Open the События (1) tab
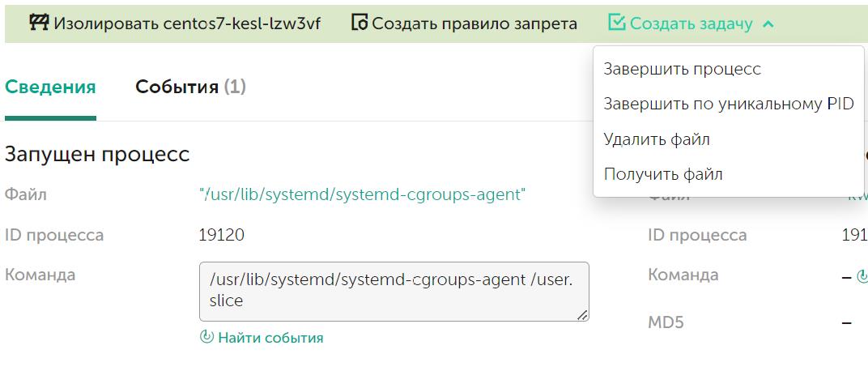 click(190, 87)
